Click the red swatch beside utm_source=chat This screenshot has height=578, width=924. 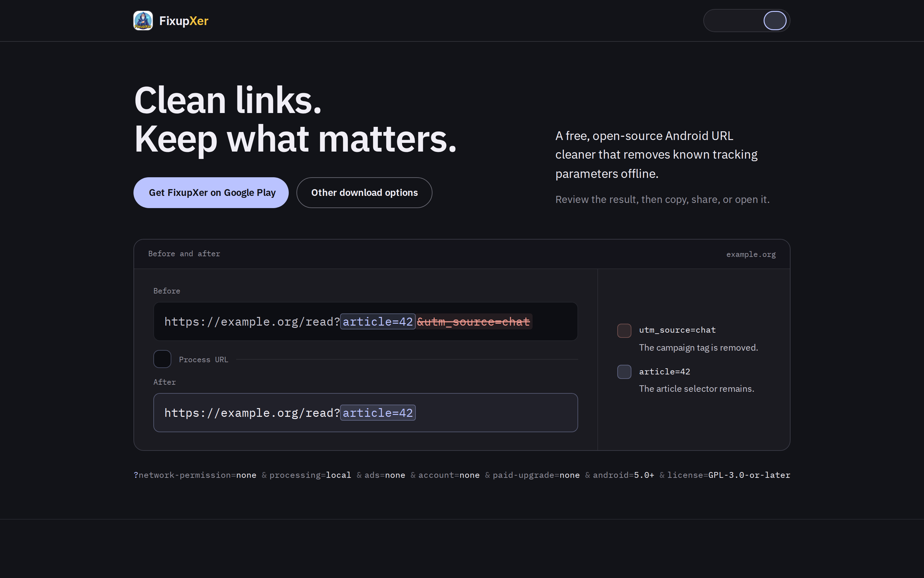(x=624, y=331)
